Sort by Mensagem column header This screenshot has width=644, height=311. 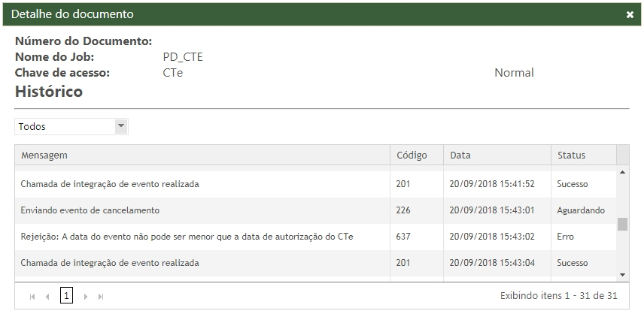[44, 155]
